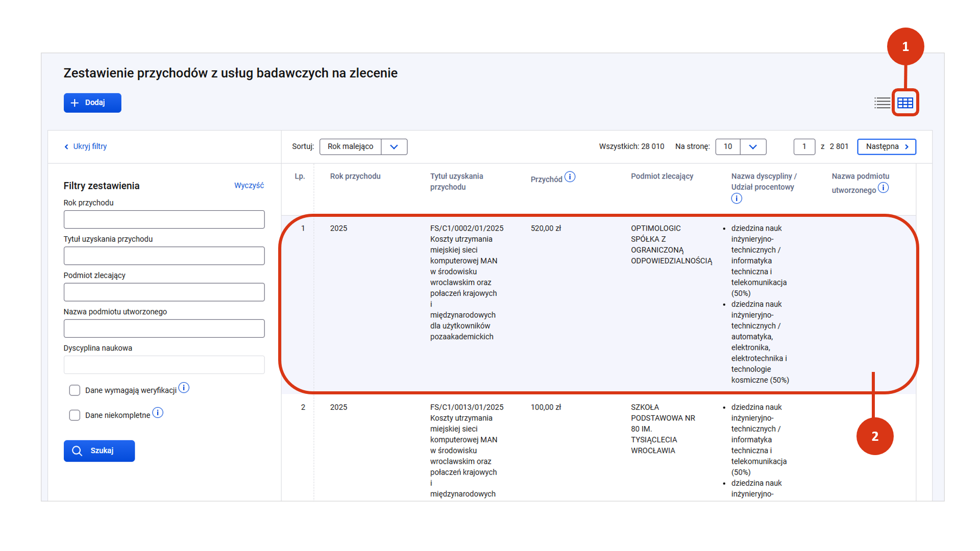Expand the Na stronę page size dropdown
Image resolution: width=980 pixels, height=551 pixels.
pyautogui.click(x=752, y=147)
